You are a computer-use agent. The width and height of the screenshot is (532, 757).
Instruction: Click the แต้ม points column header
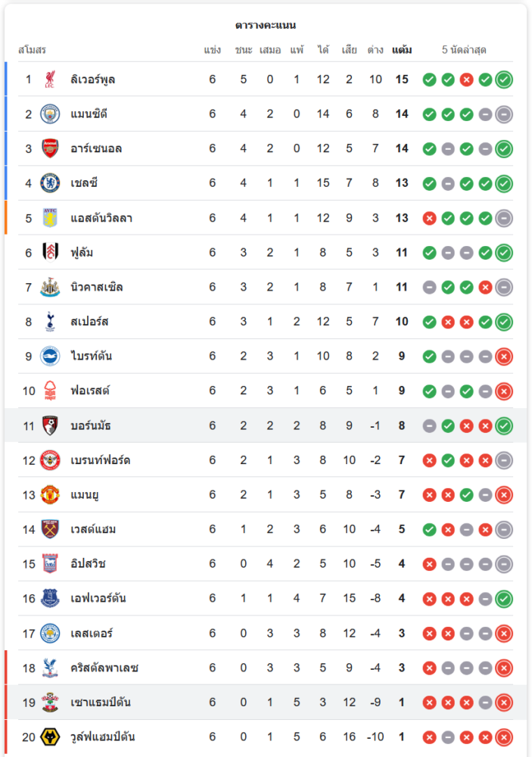(402, 50)
